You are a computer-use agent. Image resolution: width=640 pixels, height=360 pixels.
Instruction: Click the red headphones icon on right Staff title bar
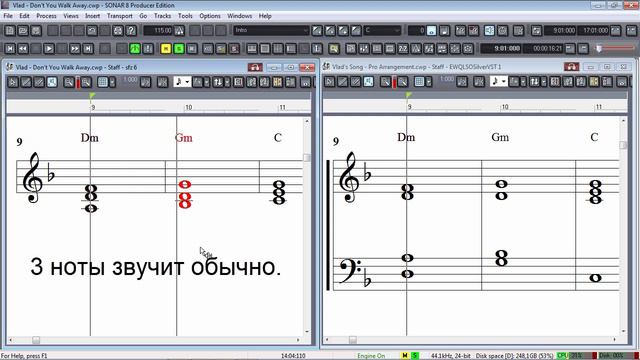[x=571, y=67]
